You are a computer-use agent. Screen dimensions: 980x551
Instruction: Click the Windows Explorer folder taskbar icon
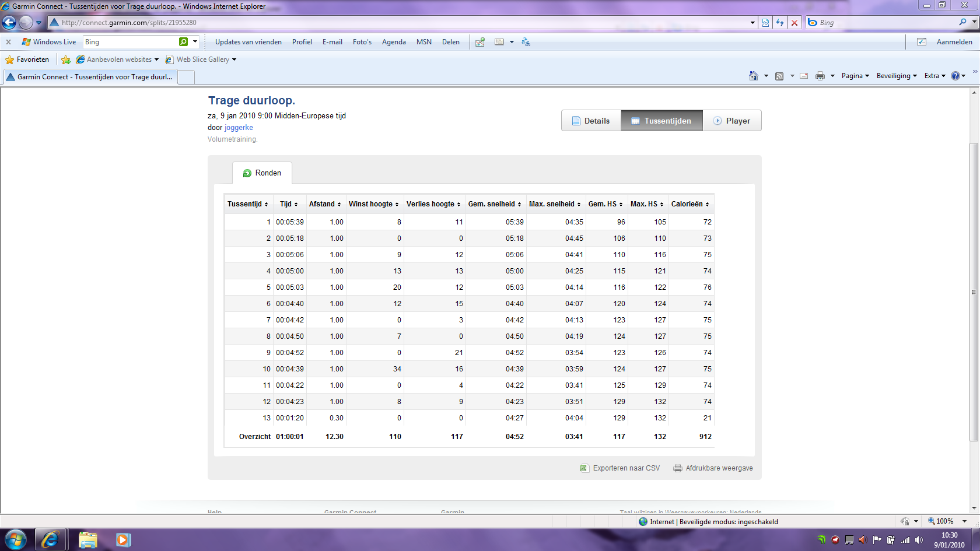(87, 540)
